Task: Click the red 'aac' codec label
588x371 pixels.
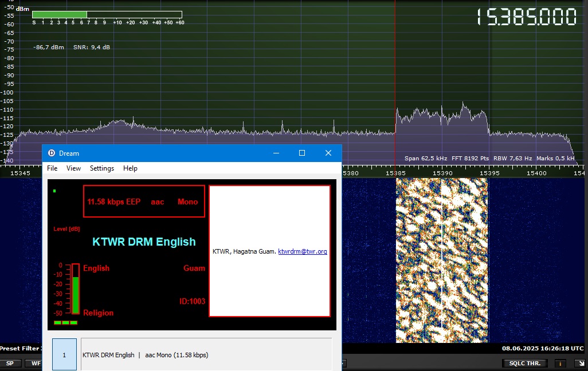Action: (158, 202)
